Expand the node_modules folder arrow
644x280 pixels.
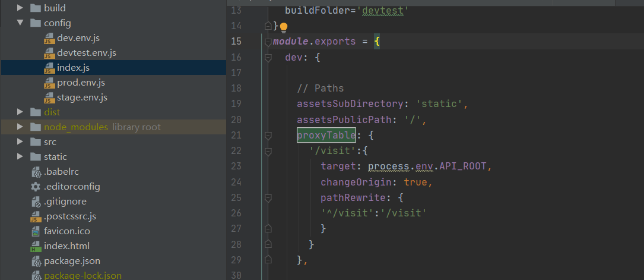coord(20,127)
